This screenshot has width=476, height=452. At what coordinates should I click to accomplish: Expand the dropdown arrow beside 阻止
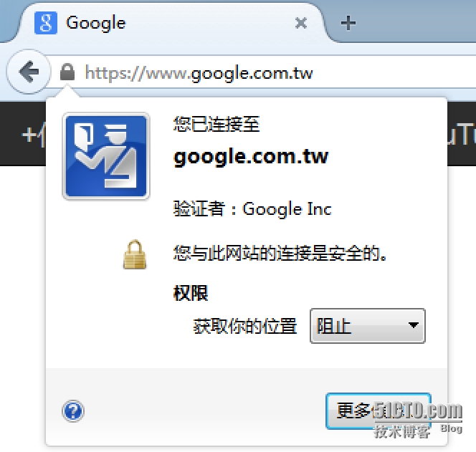coord(413,325)
